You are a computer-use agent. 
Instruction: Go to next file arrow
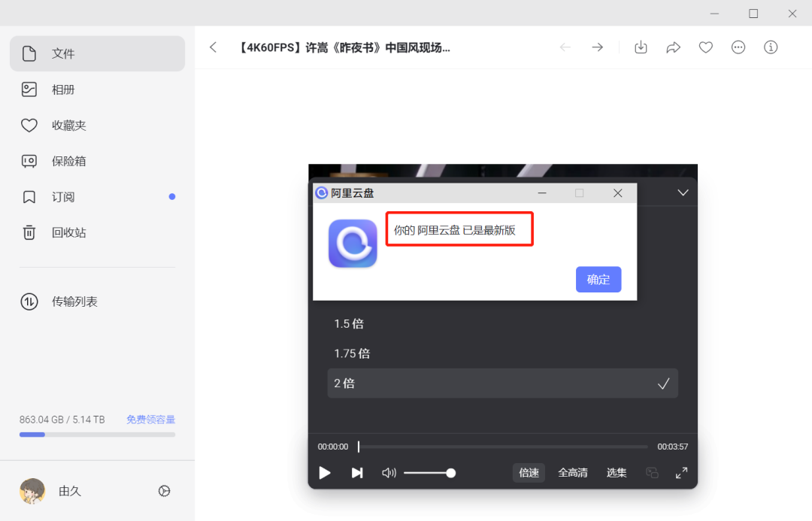598,47
